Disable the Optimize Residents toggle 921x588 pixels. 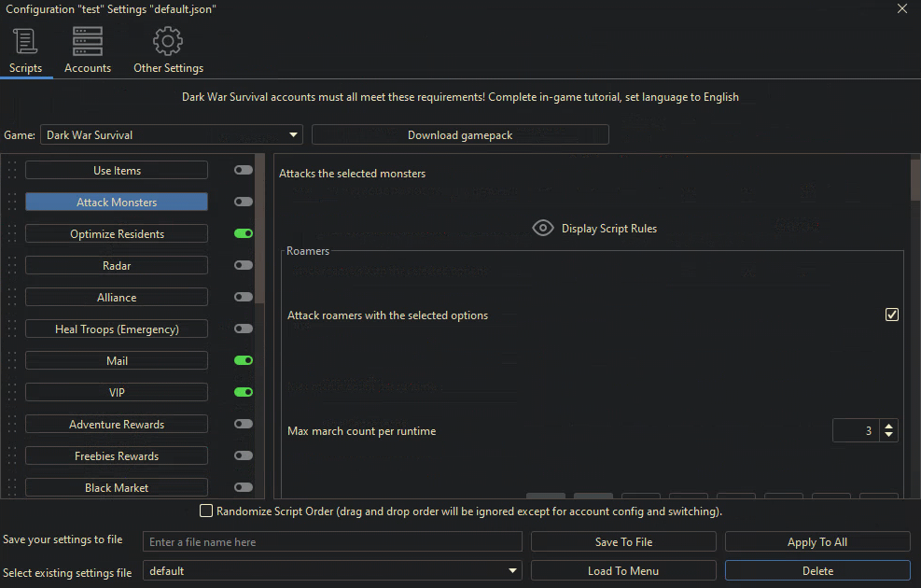(x=244, y=234)
